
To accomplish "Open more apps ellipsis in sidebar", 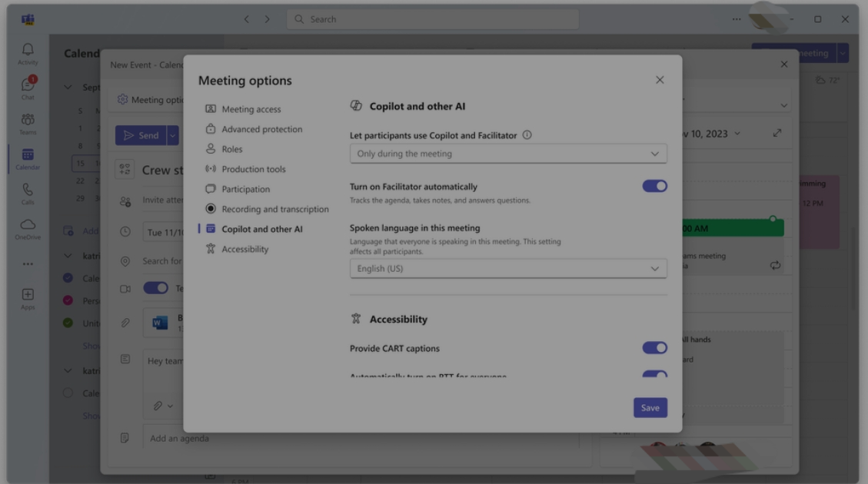I will coord(28,264).
